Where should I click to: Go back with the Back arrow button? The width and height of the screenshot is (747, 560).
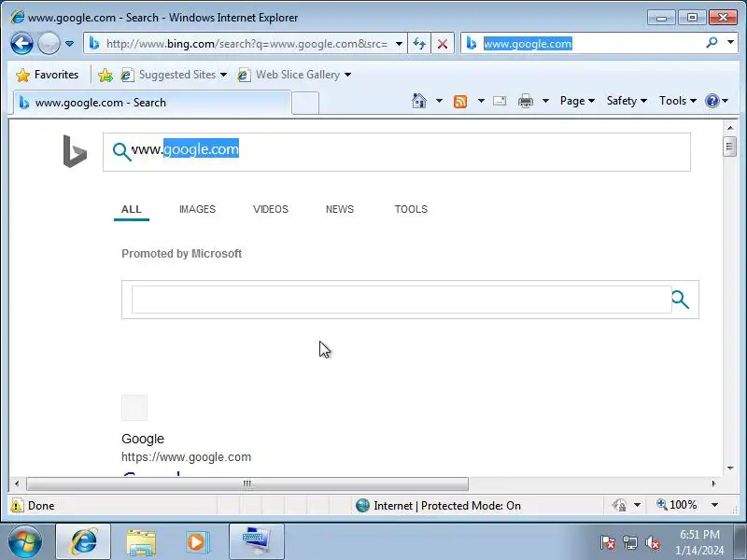tap(21, 44)
